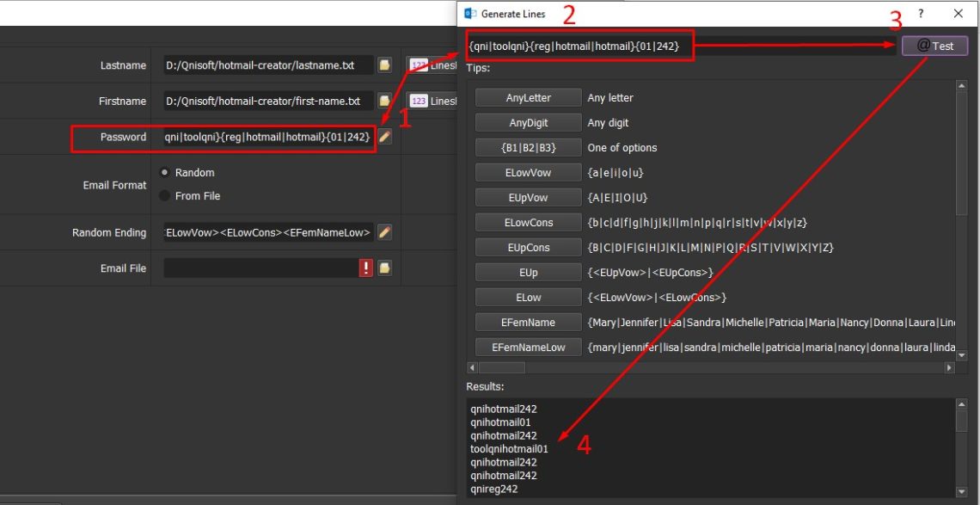This screenshot has height=505, width=980.
Task: Browse for the Email File via folder icon
Action: 385,268
